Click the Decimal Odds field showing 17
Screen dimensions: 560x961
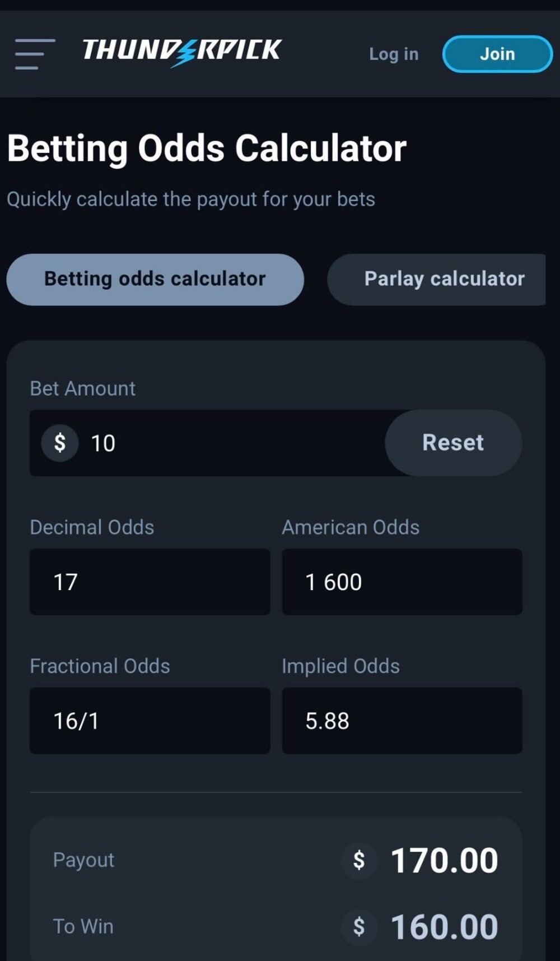coord(150,582)
